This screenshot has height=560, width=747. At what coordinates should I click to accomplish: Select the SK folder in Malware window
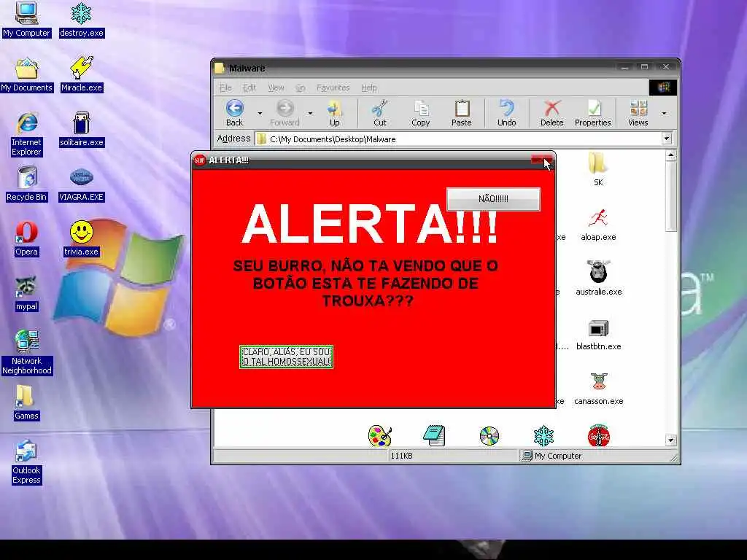(598, 168)
